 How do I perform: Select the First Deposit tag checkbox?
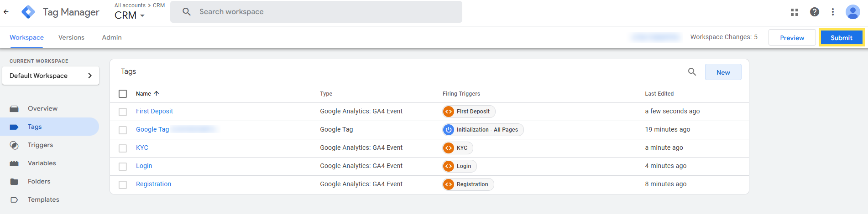(123, 112)
